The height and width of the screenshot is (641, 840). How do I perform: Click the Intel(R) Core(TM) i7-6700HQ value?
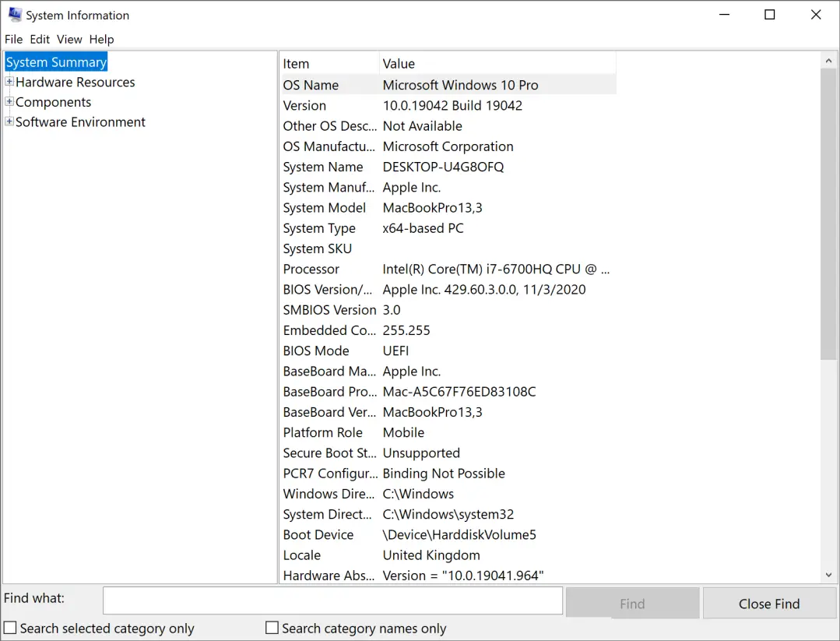point(496,269)
